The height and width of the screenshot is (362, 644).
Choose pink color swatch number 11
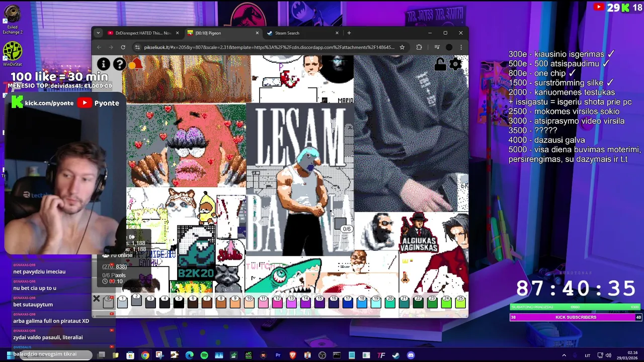(x=263, y=302)
